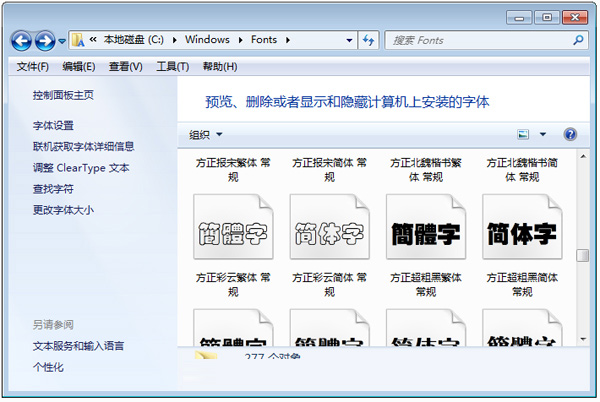Click the magnifier search icon
600x402 pixels.
tap(579, 40)
